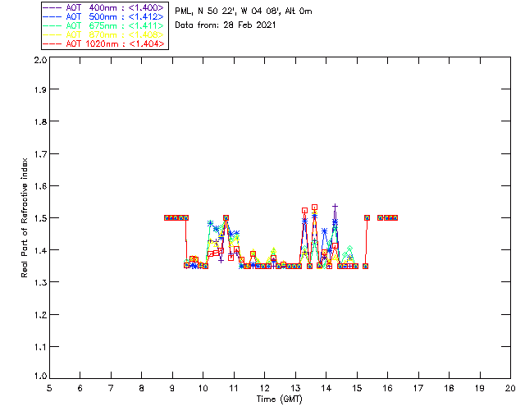This screenshot has width=525, height=420.
Task: Click the PML station location text
Action: (244, 11)
